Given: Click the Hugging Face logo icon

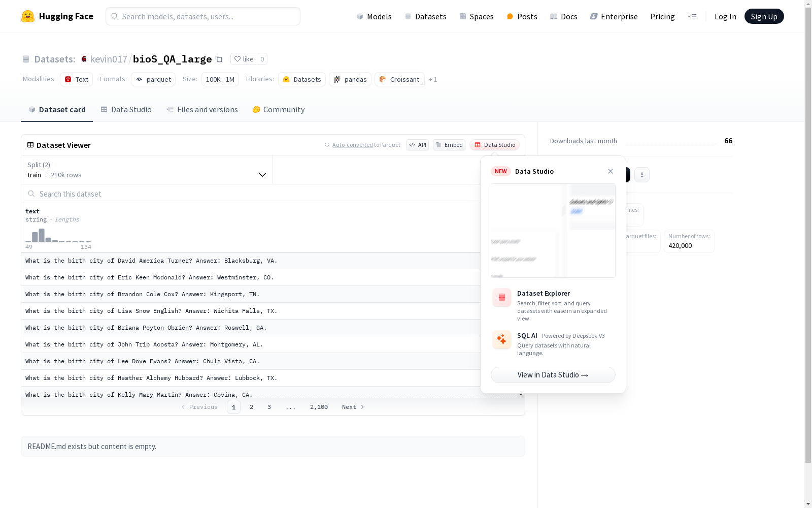Looking at the screenshot, I should point(28,16).
